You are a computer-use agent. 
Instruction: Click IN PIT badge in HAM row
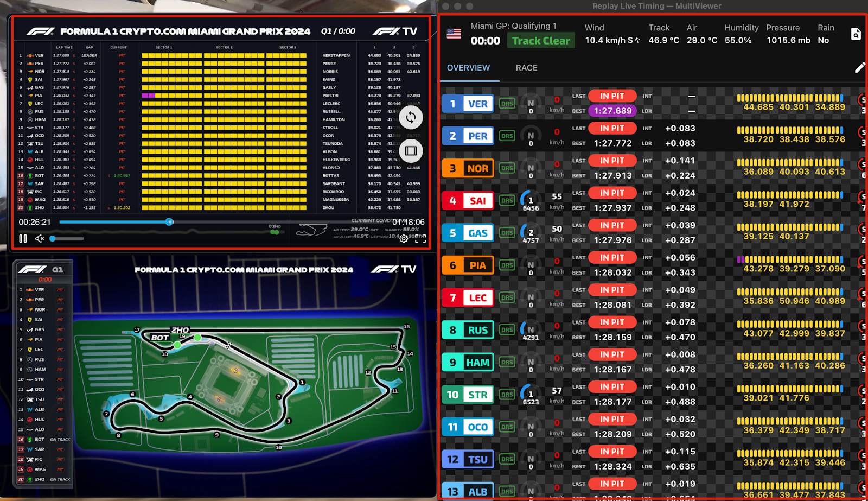[612, 354]
